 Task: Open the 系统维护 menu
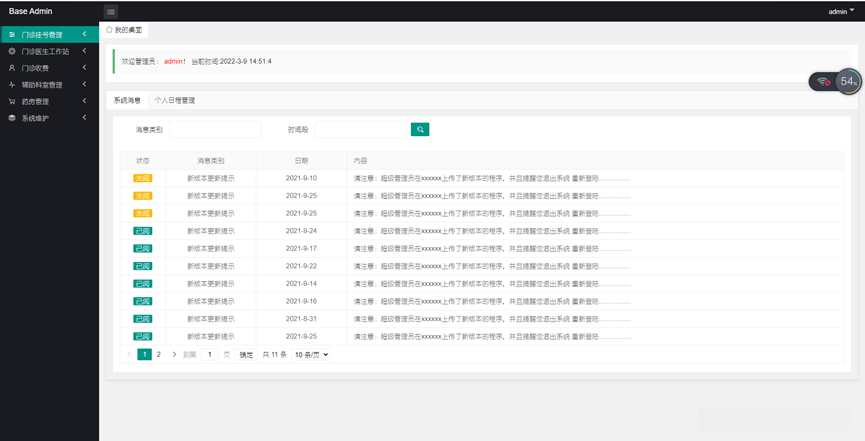coord(49,118)
